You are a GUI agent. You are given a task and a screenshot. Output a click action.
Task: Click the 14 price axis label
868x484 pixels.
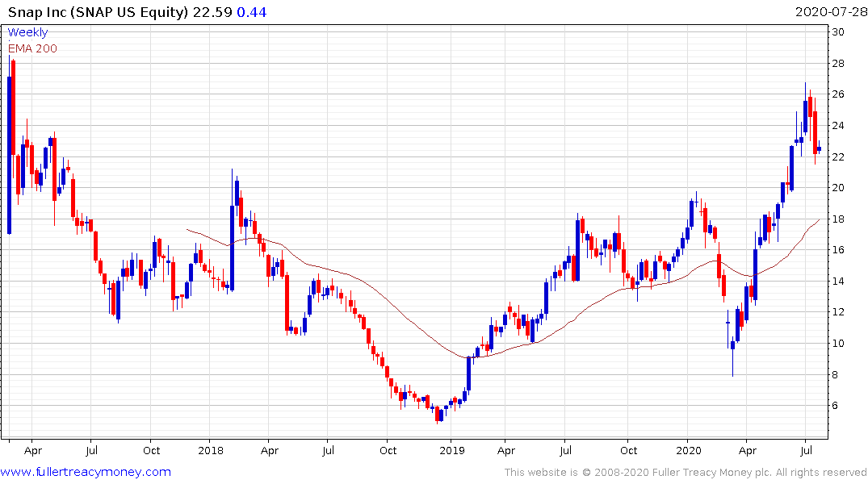click(x=838, y=282)
